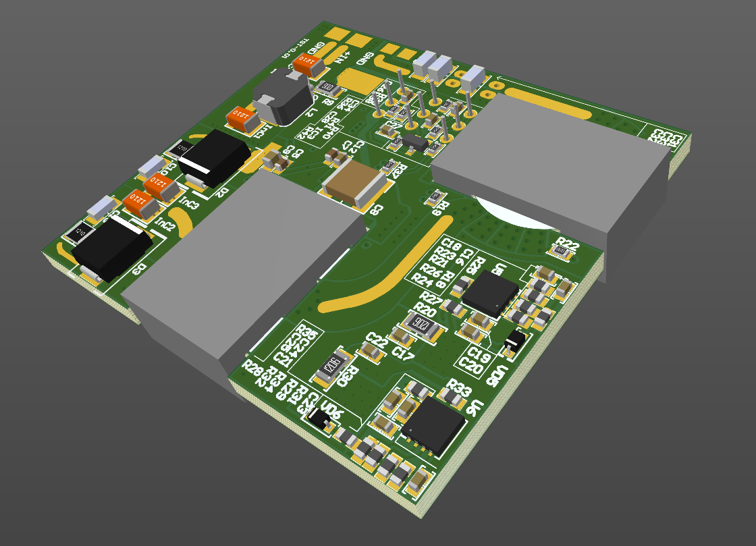This screenshot has height=546, width=756.
Task: Select the C22 capacitor
Action: click(x=372, y=352)
